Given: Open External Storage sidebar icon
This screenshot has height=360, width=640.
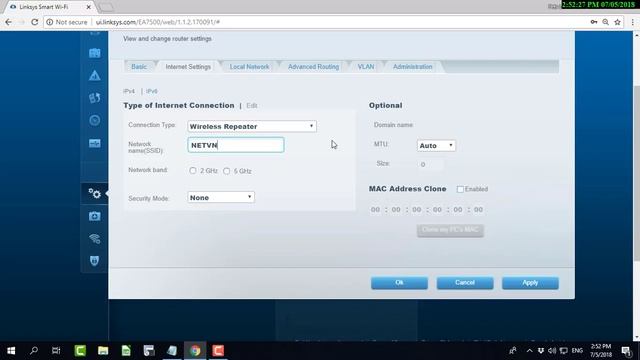Looking at the screenshot, I should coord(95,143).
